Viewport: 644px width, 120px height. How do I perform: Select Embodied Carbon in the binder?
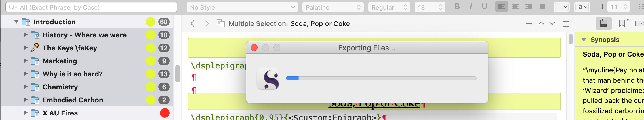pos(73,100)
